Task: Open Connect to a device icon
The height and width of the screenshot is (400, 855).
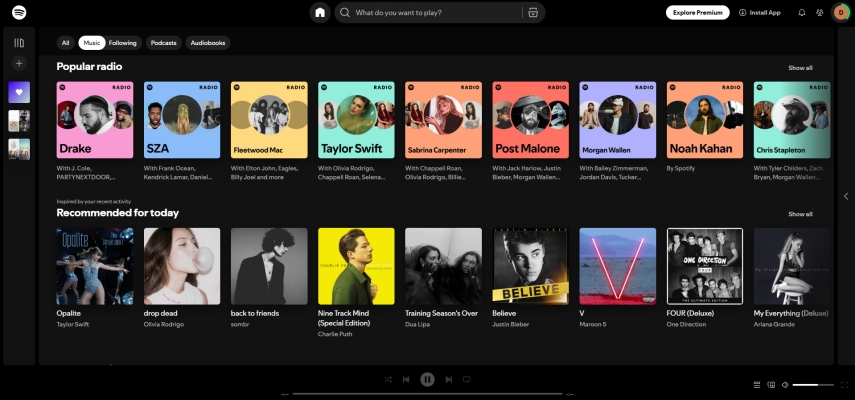Action: (771, 385)
